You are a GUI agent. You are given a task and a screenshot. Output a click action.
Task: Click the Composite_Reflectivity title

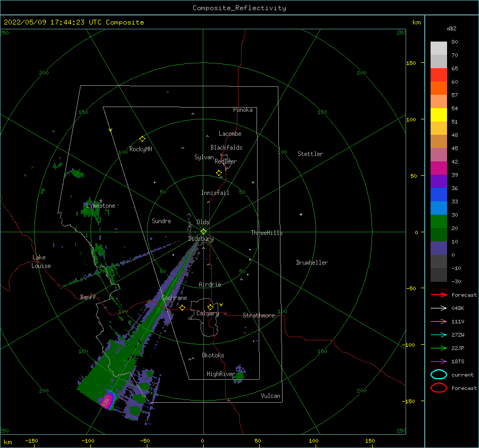(240, 8)
